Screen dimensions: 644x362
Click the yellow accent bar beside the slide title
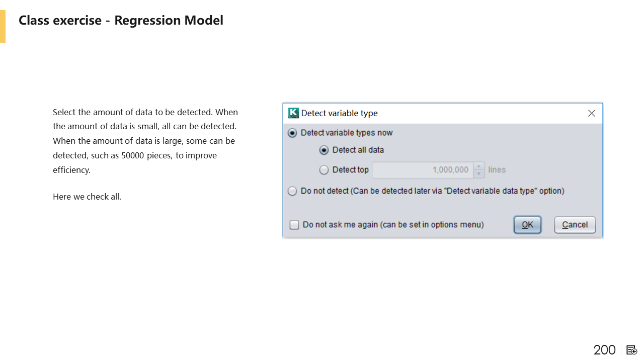point(3,26)
